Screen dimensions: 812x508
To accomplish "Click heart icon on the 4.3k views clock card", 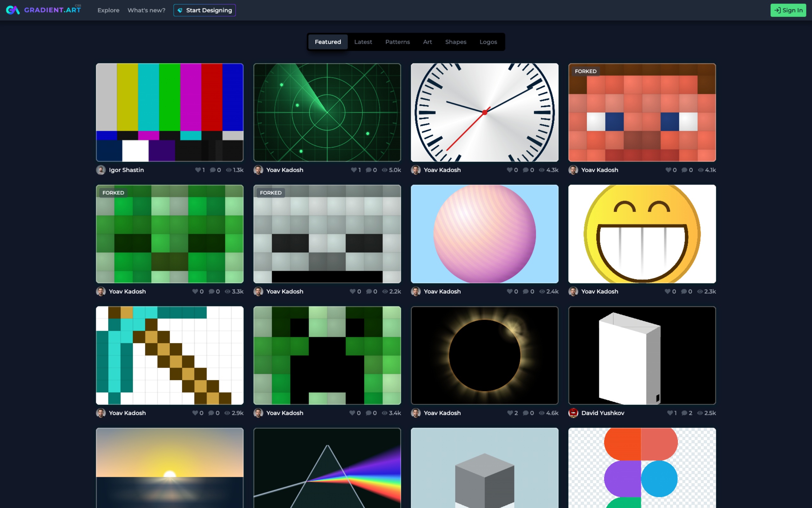I will [x=510, y=170].
